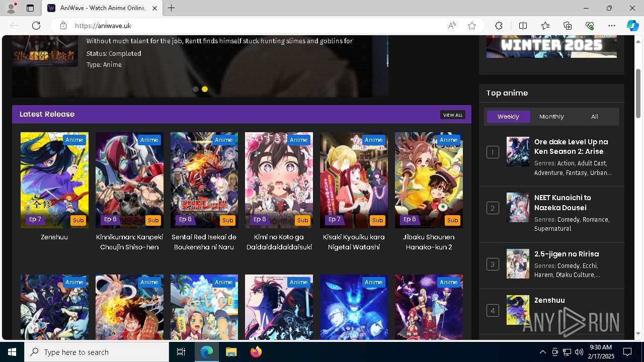Click Action genre under Ore dake Level Up
Screen dimensions: 644x362
pos(566,163)
